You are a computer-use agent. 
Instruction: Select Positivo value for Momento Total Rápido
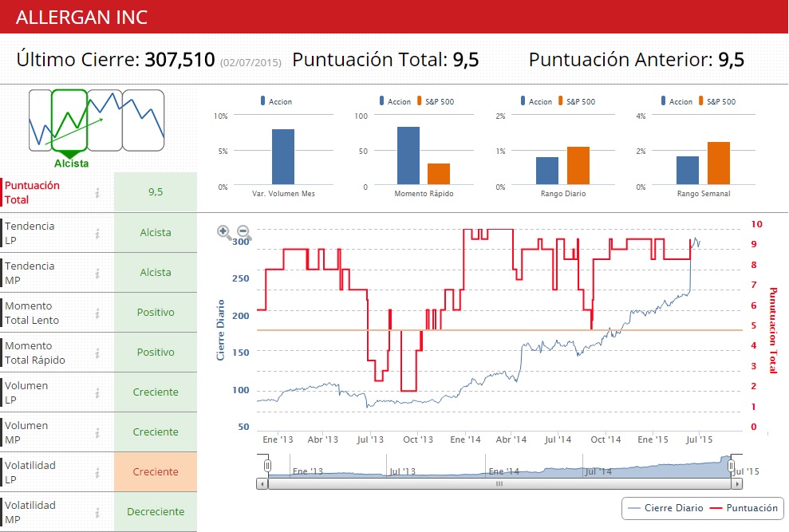click(156, 353)
